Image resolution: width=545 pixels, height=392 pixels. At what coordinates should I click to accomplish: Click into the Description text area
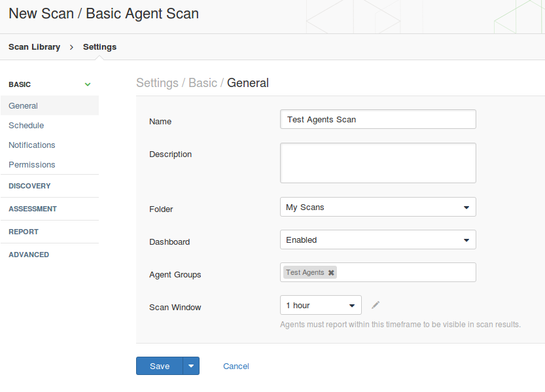pyautogui.click(x=378, y=163)
